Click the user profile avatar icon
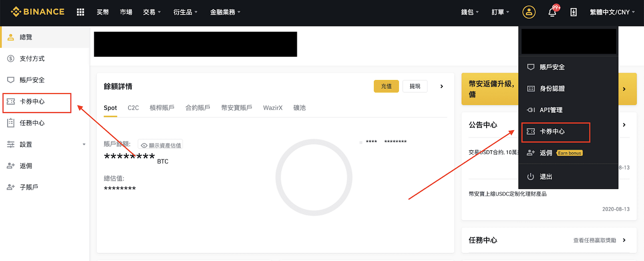 [529, 12]
